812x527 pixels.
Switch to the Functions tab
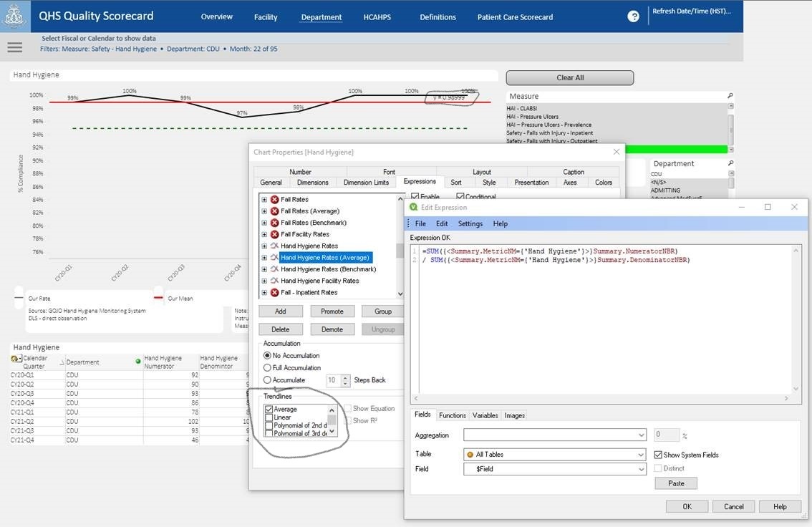pyautogui.click(x=452, y=415)
